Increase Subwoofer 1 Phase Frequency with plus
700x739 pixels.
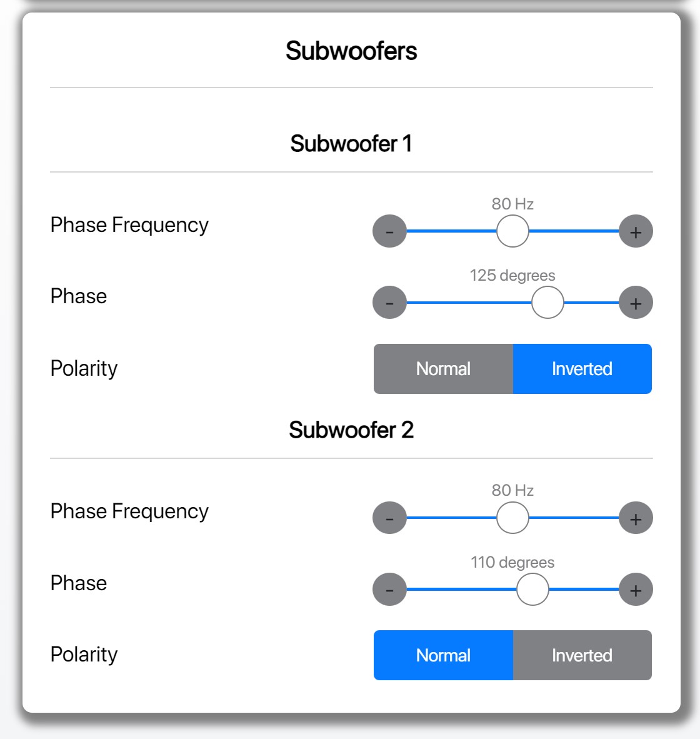coord(636,231)
